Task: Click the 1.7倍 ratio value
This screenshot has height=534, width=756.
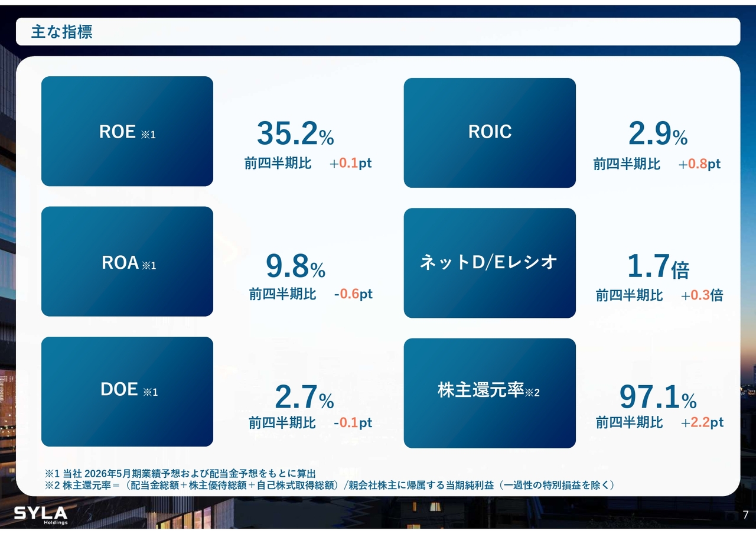Action: click(x=657, y=267)
